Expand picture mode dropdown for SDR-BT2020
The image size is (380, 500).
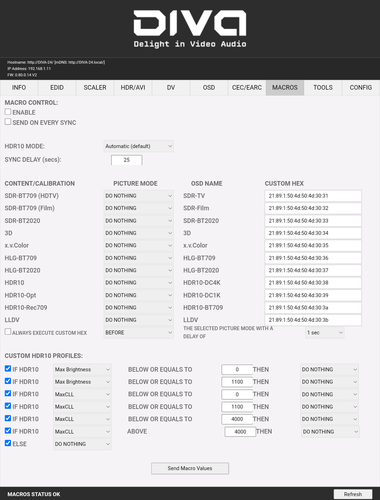pos(138,221)
